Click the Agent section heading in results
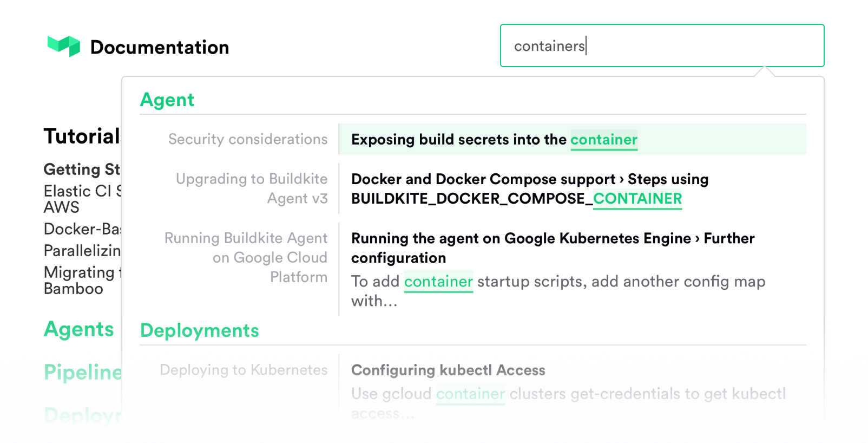Screen dimensions: 868x443 pyautogui.click(x=167, y=100)
